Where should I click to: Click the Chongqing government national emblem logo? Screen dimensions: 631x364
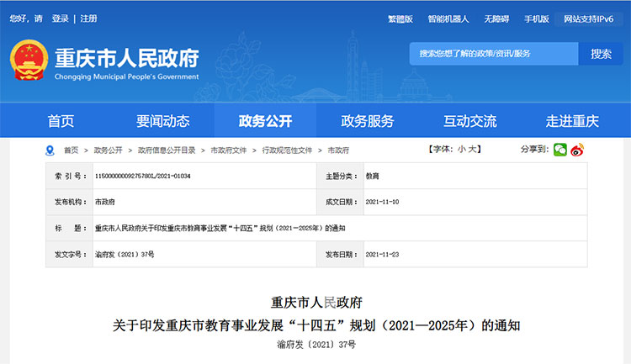pyautogui.click(x=29, y=60)
